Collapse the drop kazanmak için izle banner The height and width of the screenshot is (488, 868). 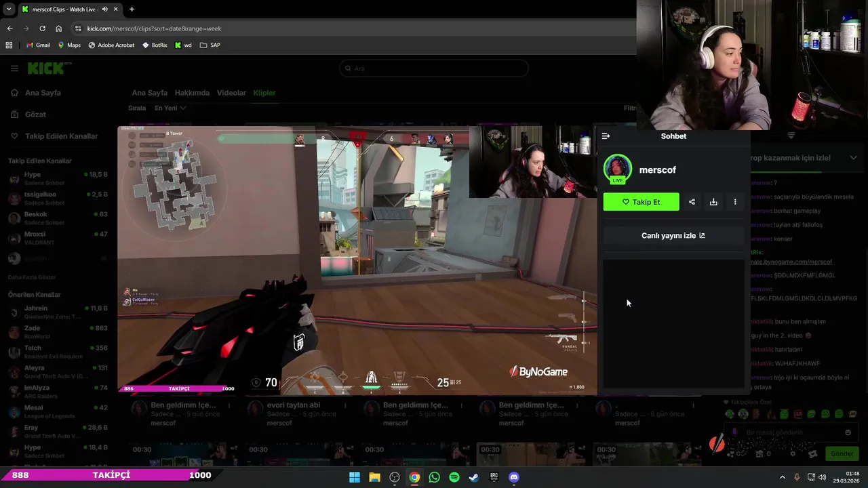[x=853, y=158]
